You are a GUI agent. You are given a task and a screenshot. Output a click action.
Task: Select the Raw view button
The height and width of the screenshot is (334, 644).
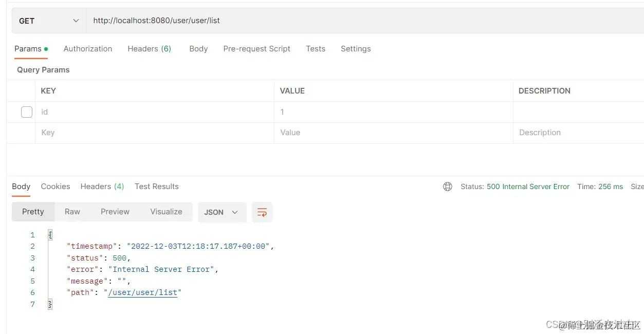pos(72,212)
